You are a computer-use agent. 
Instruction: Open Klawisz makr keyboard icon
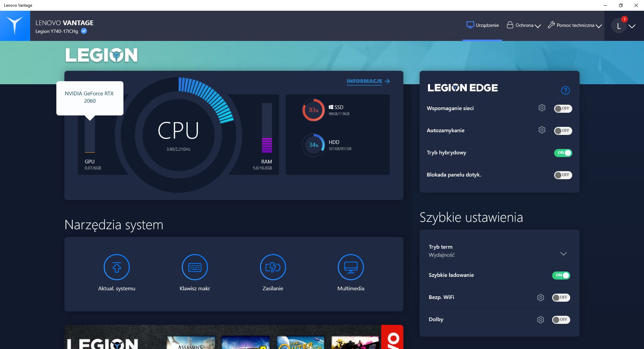click(195, 267)
